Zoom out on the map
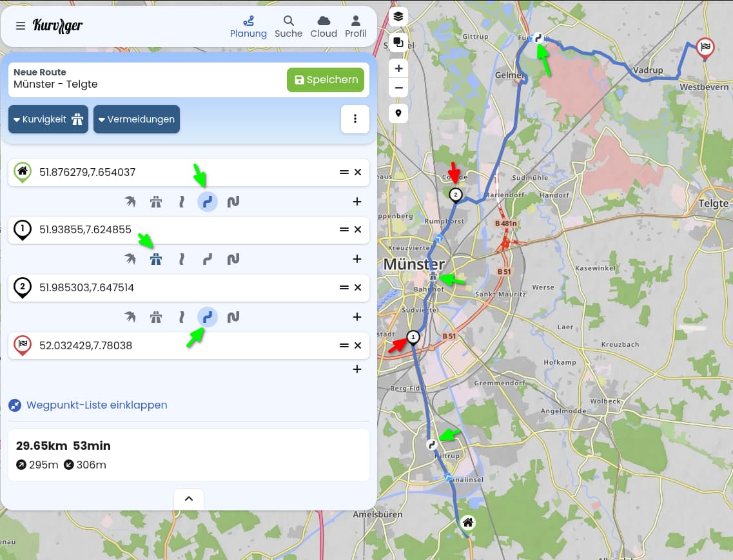733x560 pixels. coord(398,88)
